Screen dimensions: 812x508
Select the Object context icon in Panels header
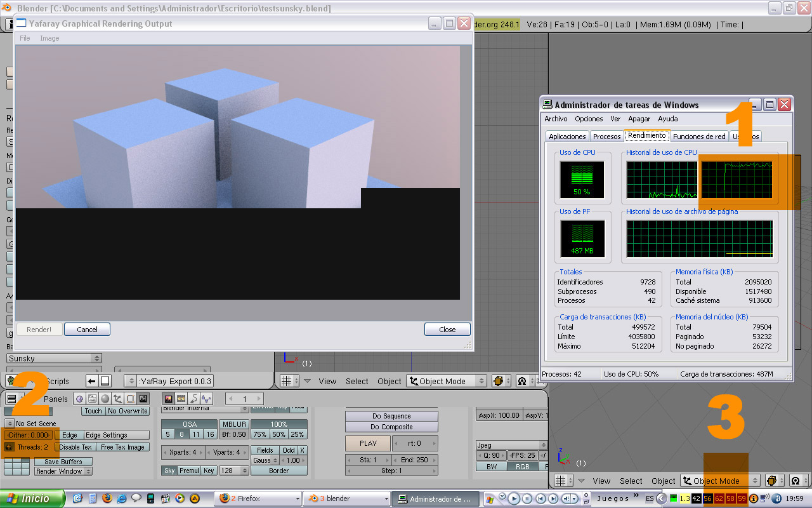tap(118, 399)
